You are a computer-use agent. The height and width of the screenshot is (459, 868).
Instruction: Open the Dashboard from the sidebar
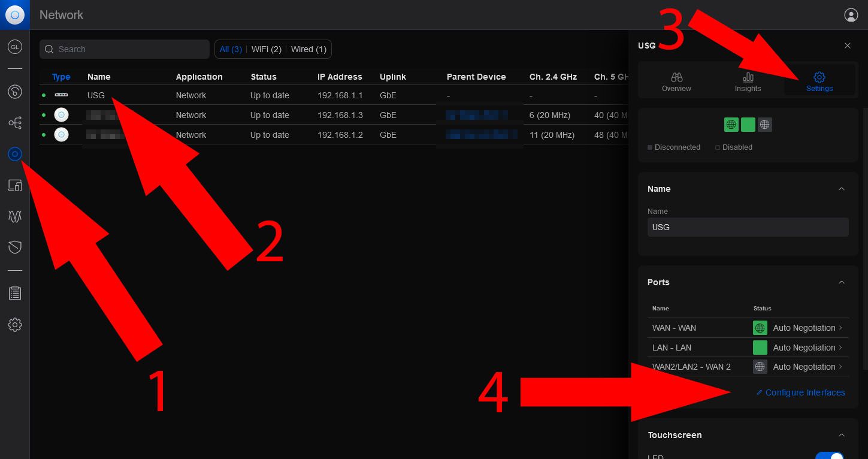pyautogui.click(x=15, y=92)
